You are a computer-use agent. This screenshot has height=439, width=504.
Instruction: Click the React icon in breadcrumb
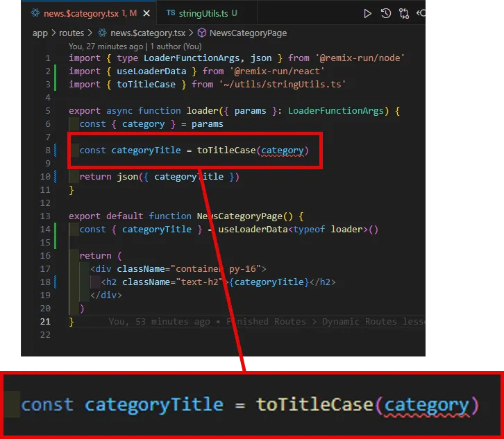(103, 33)
